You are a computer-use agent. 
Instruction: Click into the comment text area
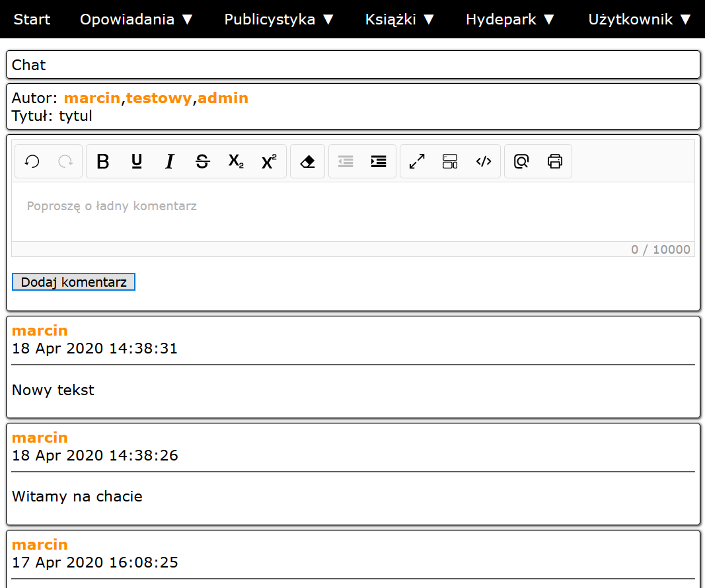click(x=353, y=211)
